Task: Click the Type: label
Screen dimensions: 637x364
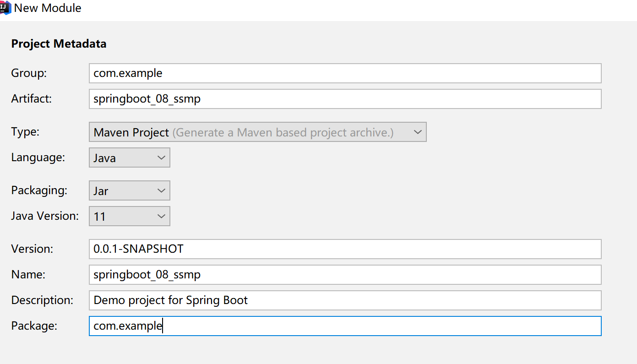Action: pyautogui.click(x=25, y=132)
